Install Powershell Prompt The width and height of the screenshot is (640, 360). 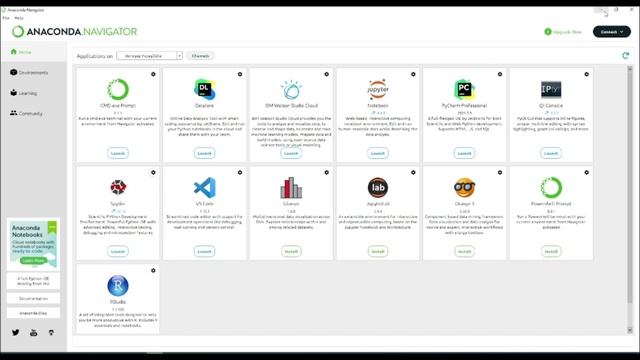pyautogui.click(x=551, y=251)
